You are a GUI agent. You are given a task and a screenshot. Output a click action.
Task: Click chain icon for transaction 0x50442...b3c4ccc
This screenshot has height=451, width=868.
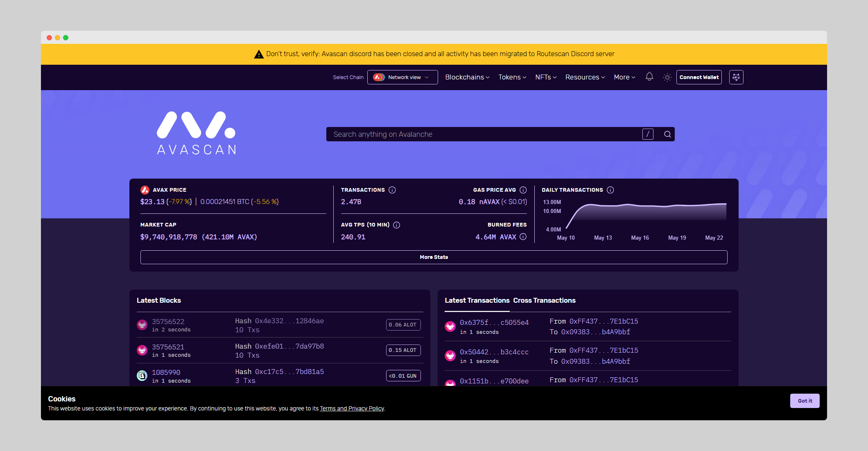[x=450, y=356]
